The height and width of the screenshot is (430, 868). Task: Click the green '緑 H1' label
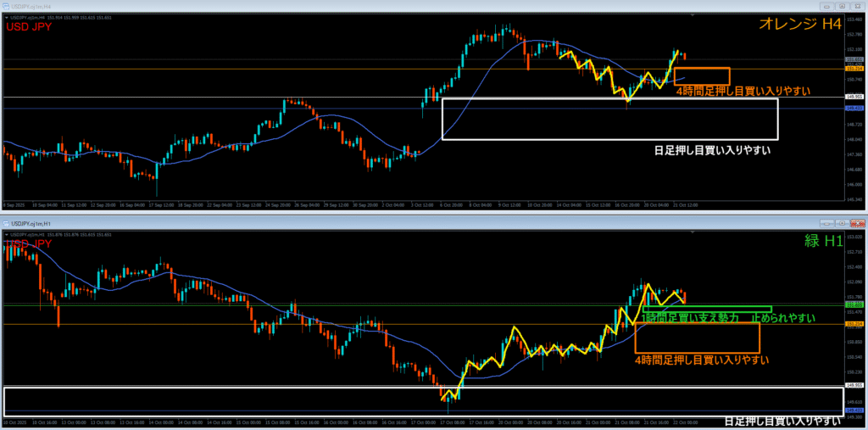pyautogui.click(x=822, y=241)
